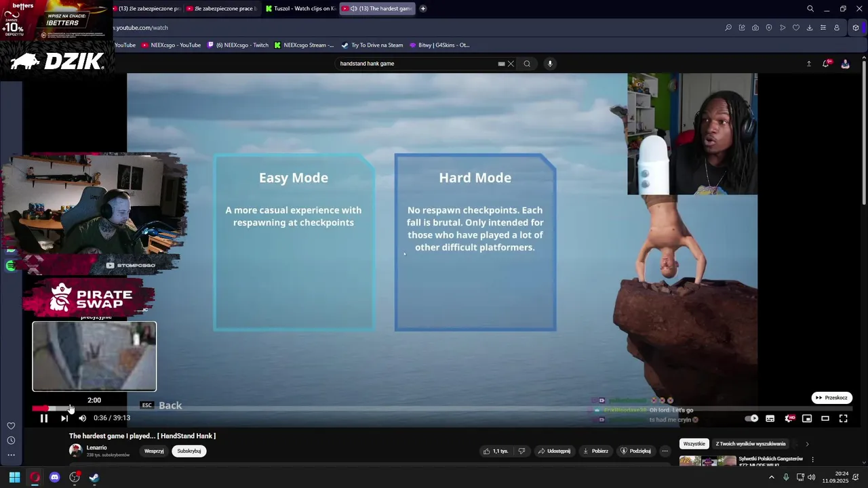The height and width of the screenshot is (488, 868).
Task: Open the on-screen keyboard in search
Action: pyautogui.click(x=501, y=64)
